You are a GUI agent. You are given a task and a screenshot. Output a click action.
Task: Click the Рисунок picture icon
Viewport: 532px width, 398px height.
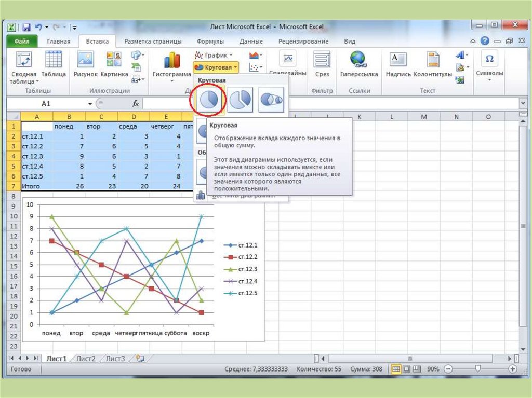(85, 59)
